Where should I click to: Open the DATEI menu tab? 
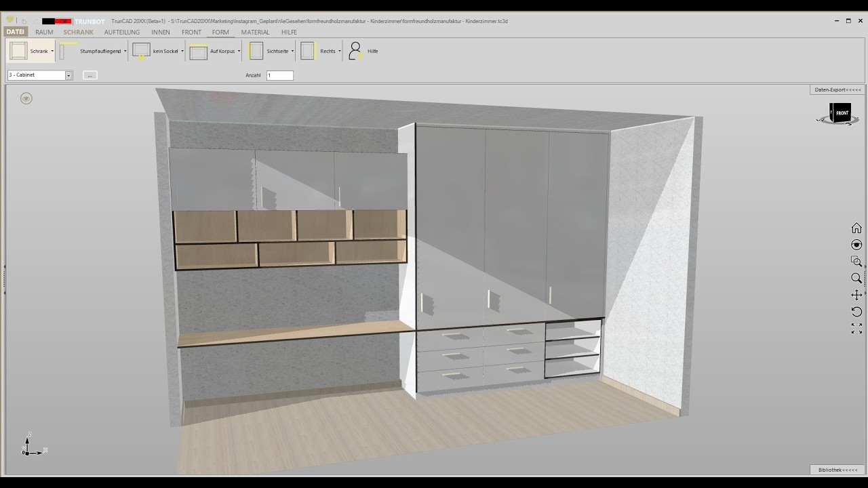click(15, 32)
